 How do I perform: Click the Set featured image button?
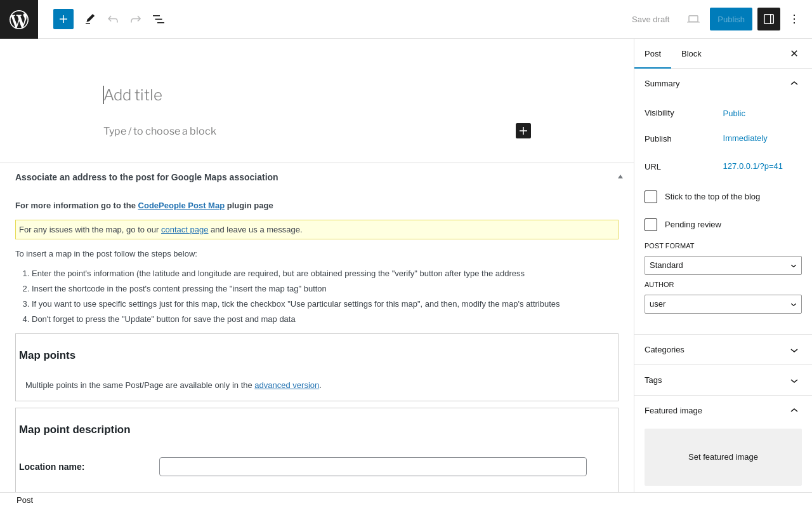[723, 457]
